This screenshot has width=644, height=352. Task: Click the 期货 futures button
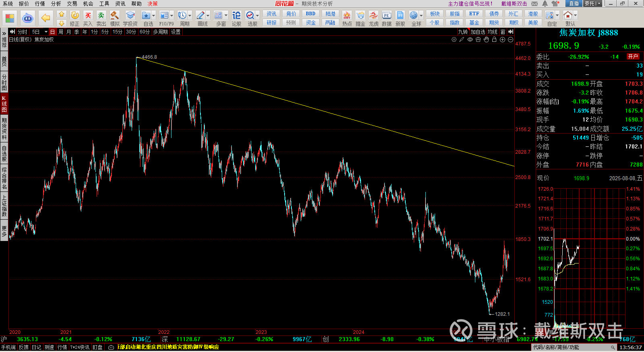pyautogui.click(x=494, y=23)
